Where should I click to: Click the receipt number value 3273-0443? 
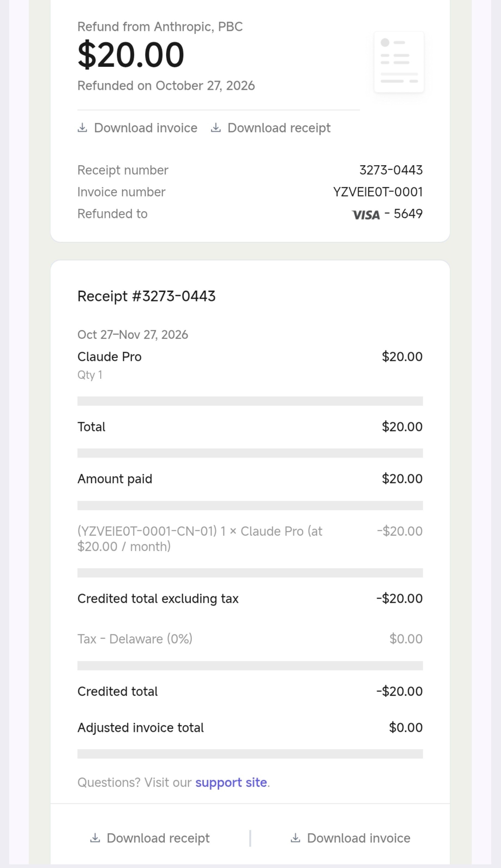click(391, 170)
